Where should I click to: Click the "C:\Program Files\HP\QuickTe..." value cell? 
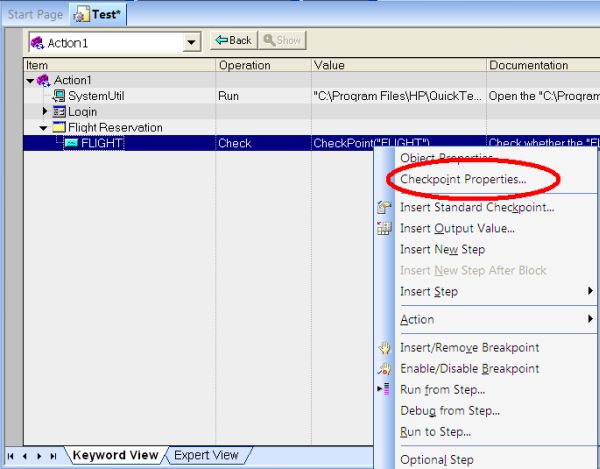(x=399, y=96)
